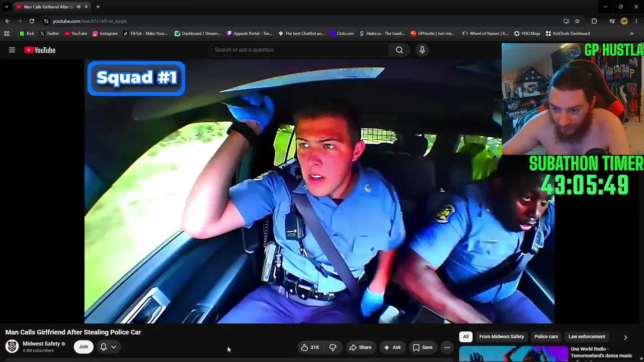Dislike the video with thumbs down

pyautogui.click(x=333, y=347)
